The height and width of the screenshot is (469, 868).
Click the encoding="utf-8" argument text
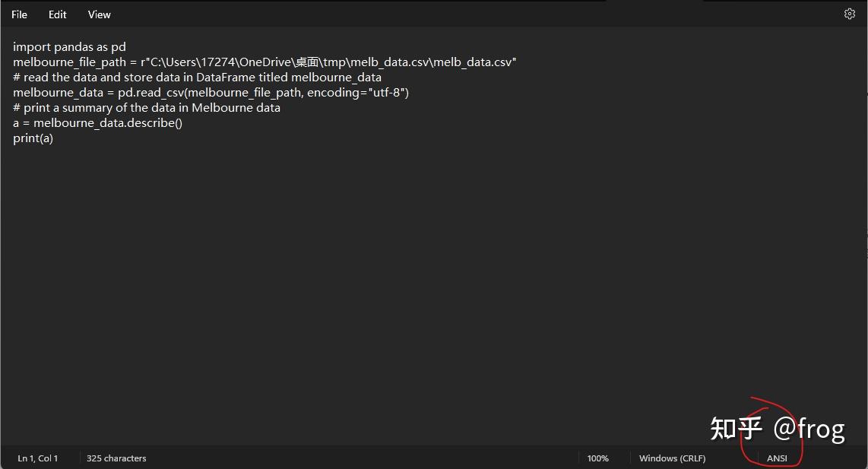[x=362, y=92]
